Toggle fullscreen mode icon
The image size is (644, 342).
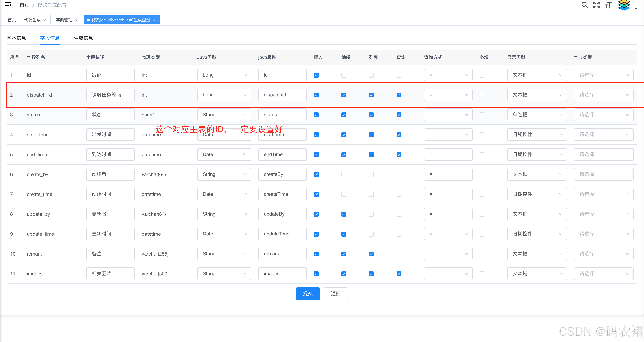596,5
